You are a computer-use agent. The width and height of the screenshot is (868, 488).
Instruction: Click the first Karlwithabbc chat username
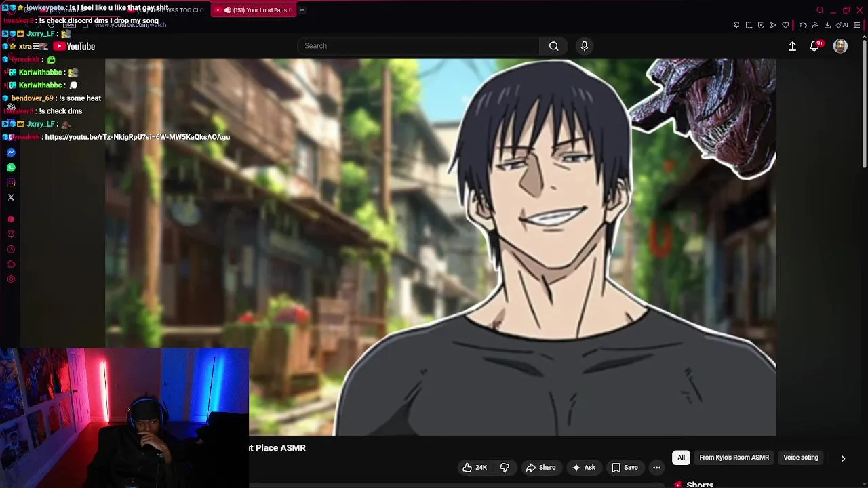pos(40,73)
